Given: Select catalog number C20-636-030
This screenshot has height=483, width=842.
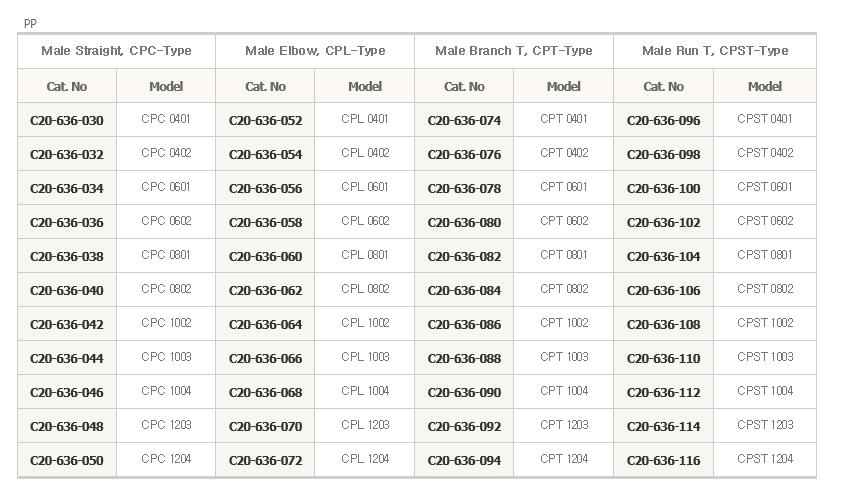Looking at the screenshot, I should click(x=67, y=120).
